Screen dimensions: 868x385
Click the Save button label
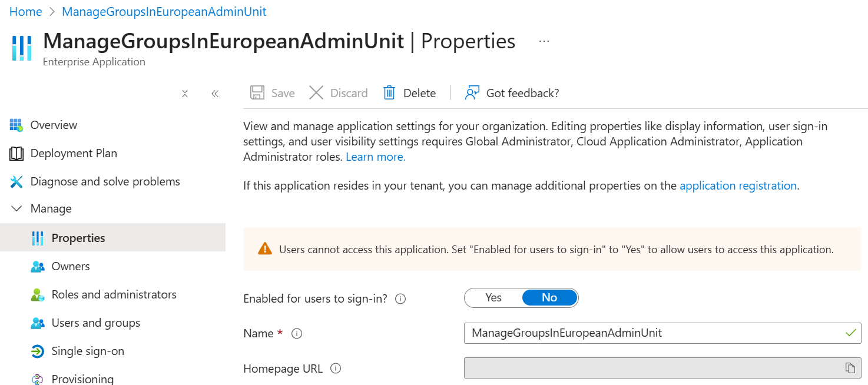(283, 93)
